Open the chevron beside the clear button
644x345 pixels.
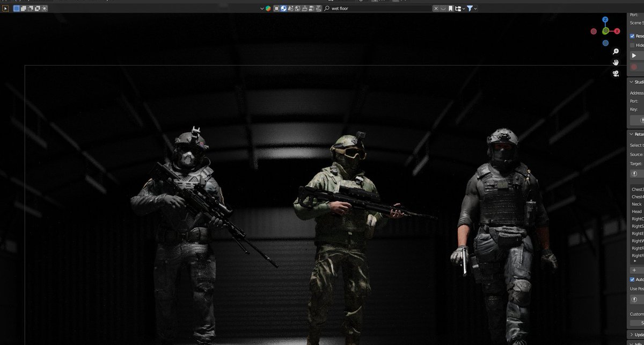click(443, 9)
